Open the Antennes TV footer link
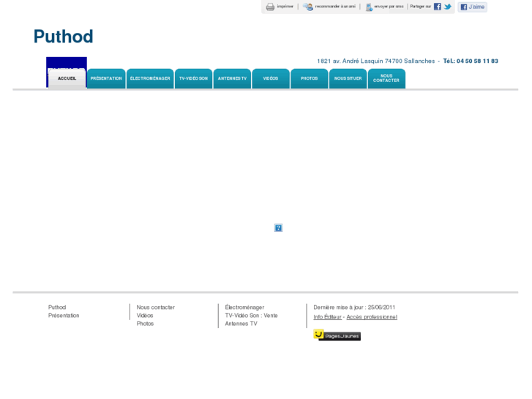Viewport: 532px width, 399px height. pos(241,324)
